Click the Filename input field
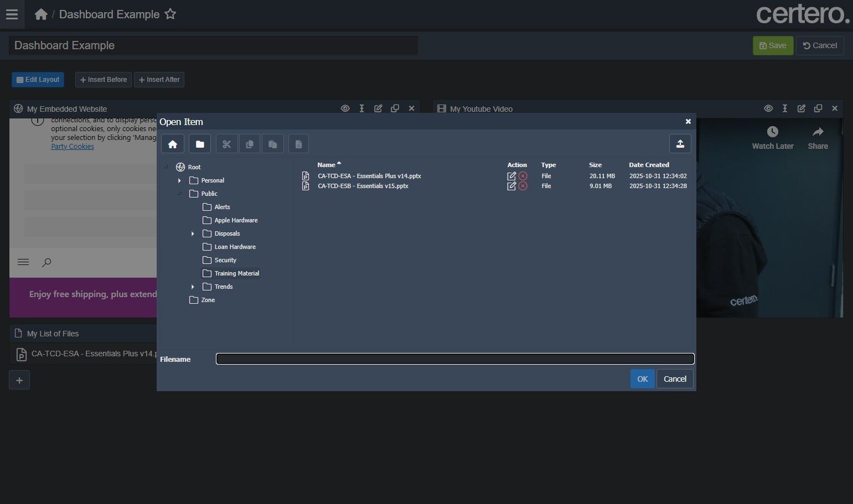The height and width of the screenshot is (504, 853). [x=455, y=359]
